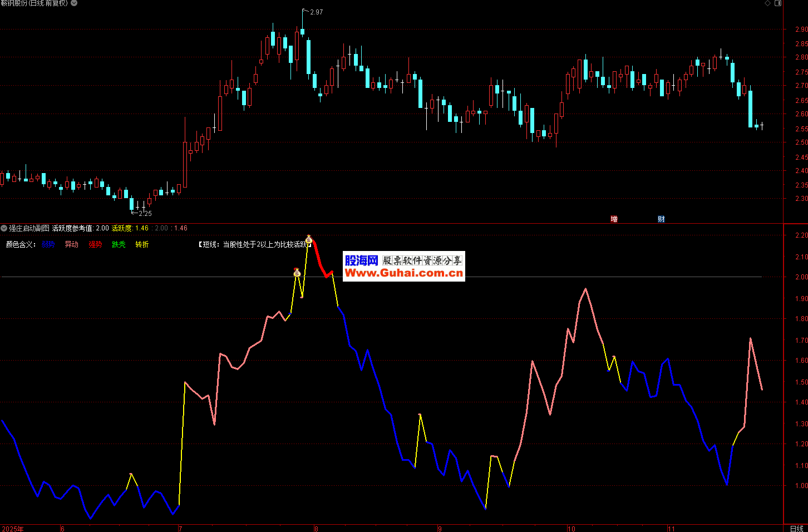Click the yellow 转折 legend label
Screen dimensions: 808x532
(142, 245)
